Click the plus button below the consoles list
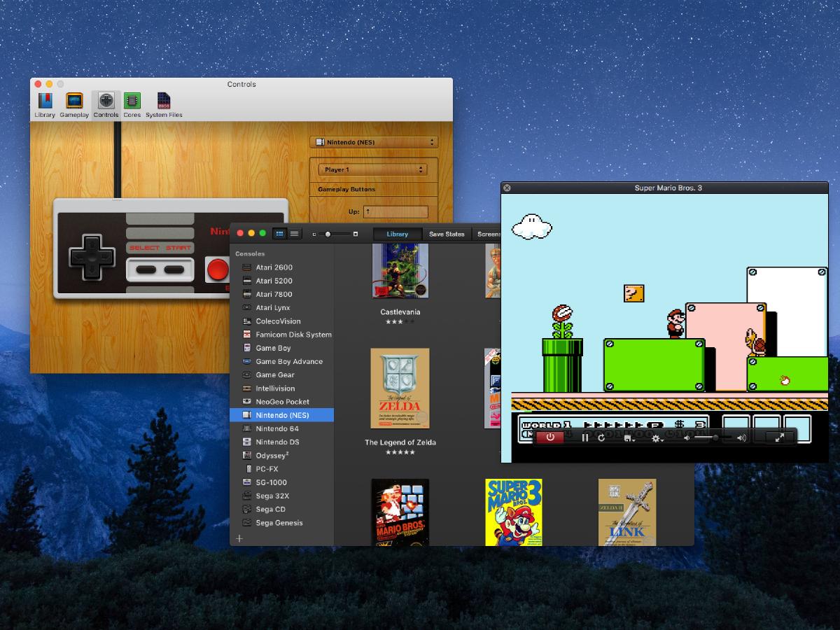This screenshot has width=840, height=630. (x=239, y=538)
